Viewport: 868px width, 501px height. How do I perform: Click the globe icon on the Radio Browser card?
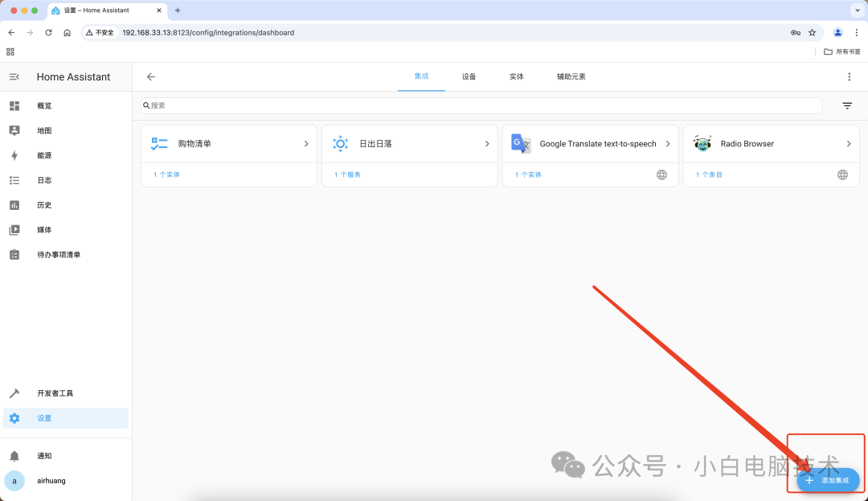pyautogui.click(x=842, y=175)
